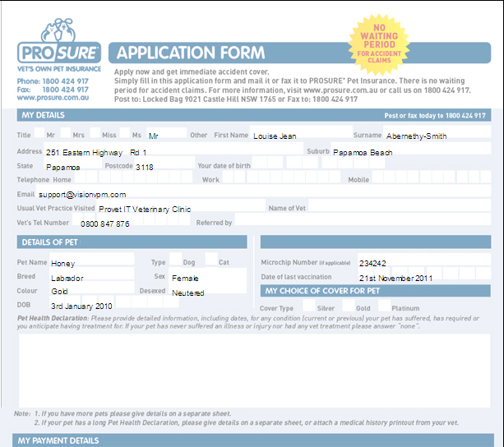Select Gold cover type checkbox
504x447 pixels.
[x=349, y=306]
